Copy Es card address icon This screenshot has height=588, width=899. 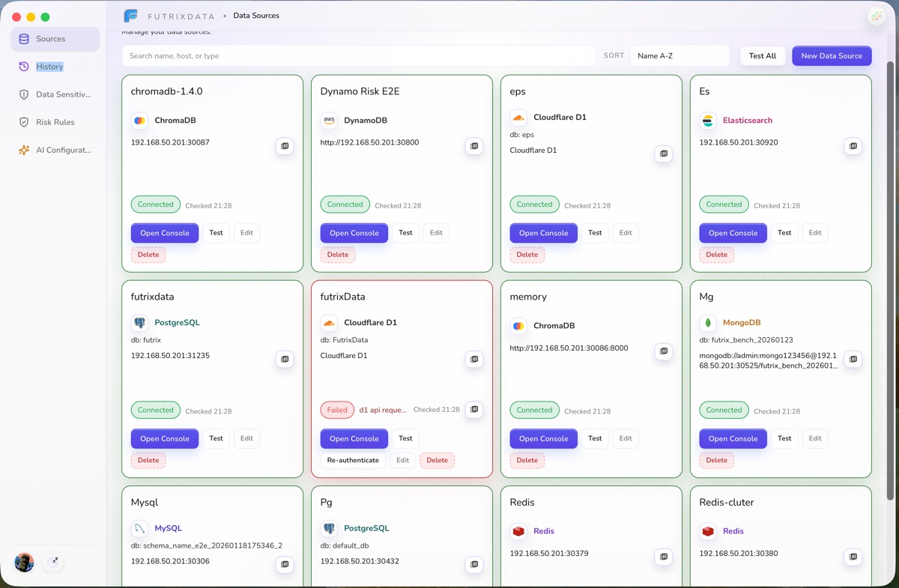click(x=853, y=146)
